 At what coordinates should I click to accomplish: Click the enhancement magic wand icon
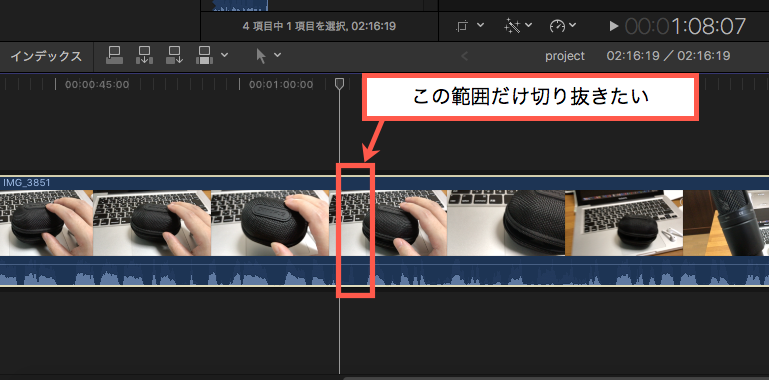coord(513,25)
